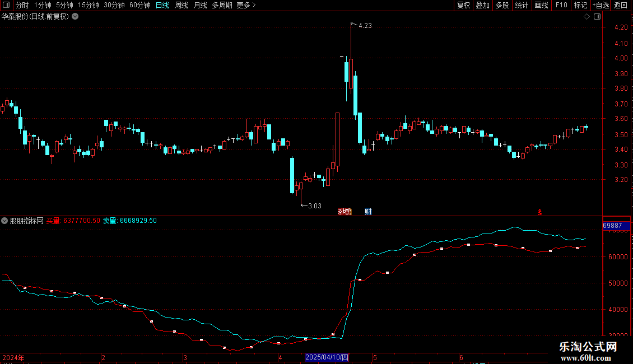Select the 15分钟 chart period
This screenshot has height=364, width=633.
[x=88, y=5]
